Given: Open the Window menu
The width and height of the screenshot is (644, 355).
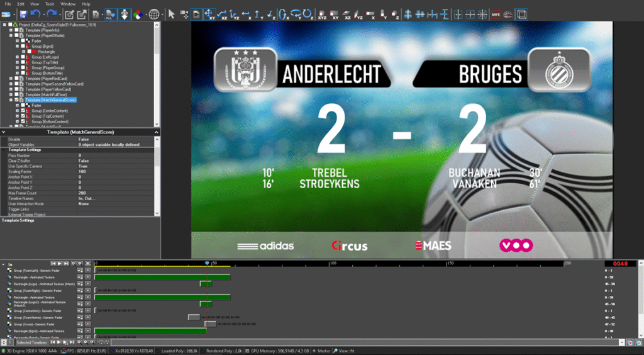Looking at the screenshot, I should [x=68, y=4].
